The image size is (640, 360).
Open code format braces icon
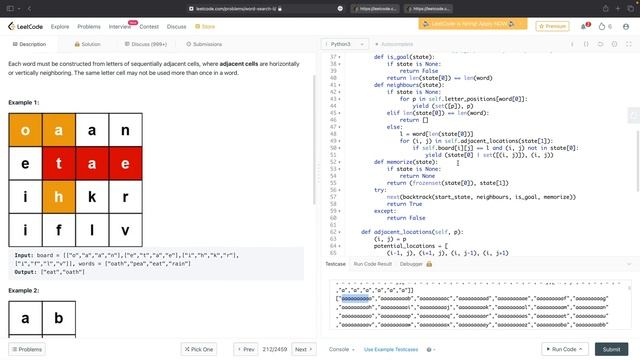coord(586,44)
